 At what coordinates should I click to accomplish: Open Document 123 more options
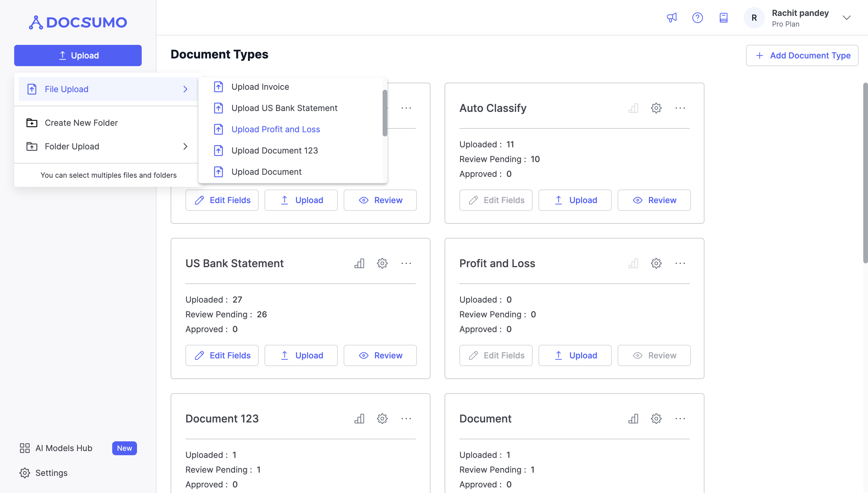click(406, 419)
